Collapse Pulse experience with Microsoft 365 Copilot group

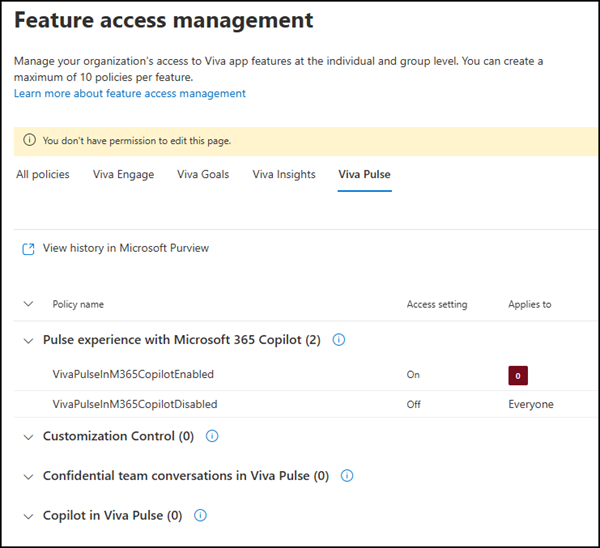pyautogui.click(x=28, y=341)
